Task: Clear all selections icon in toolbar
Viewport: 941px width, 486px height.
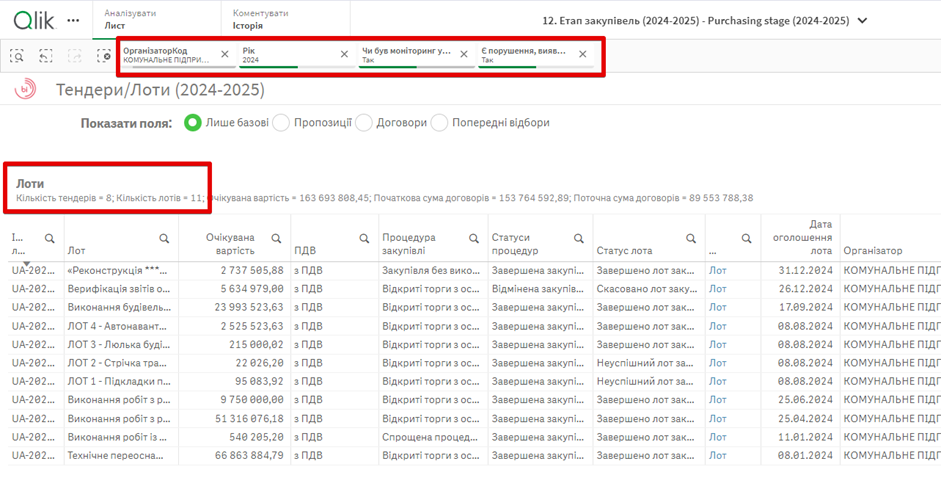Action: [x=104, y=56]
